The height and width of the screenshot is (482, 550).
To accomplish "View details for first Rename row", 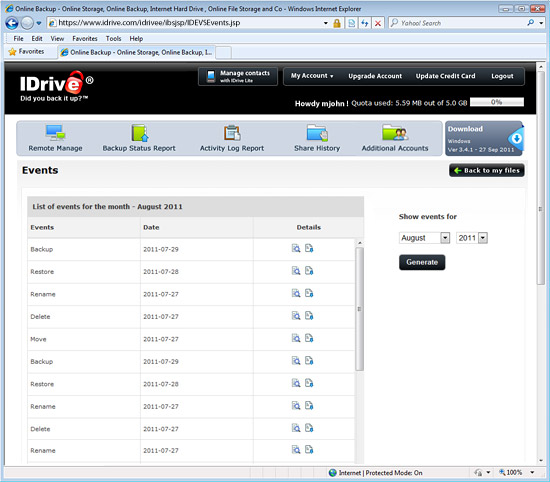I will pos(296,293).
